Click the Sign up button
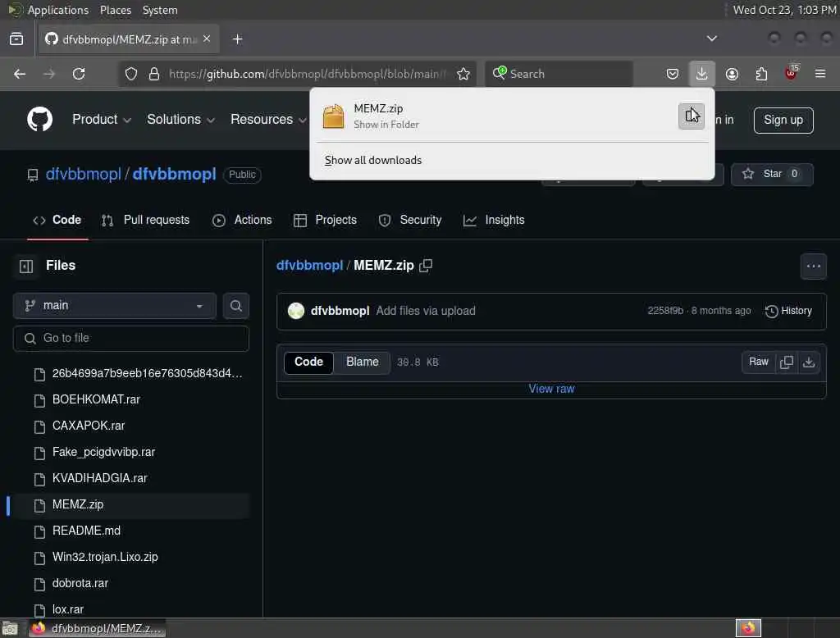The image size is (840, 638). coord(783,120)
